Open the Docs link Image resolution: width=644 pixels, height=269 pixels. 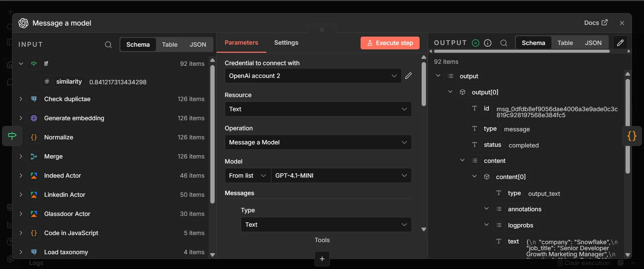pos(596,23)
